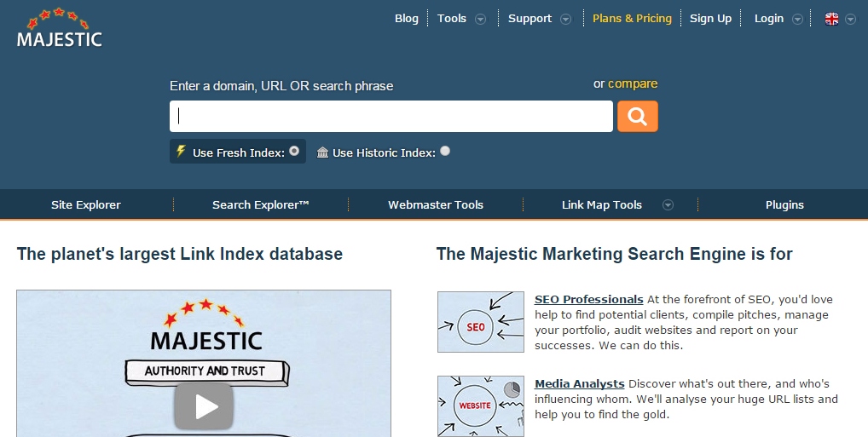
Task: Click the lightning bolt Fresh Index icon
Action: pyautogui.click(x=181, y=151)
